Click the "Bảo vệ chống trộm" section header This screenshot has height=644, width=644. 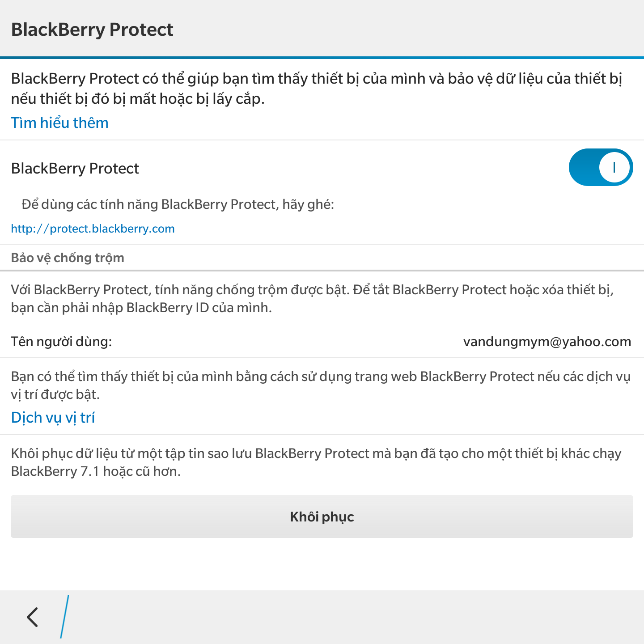coord(68,258)
